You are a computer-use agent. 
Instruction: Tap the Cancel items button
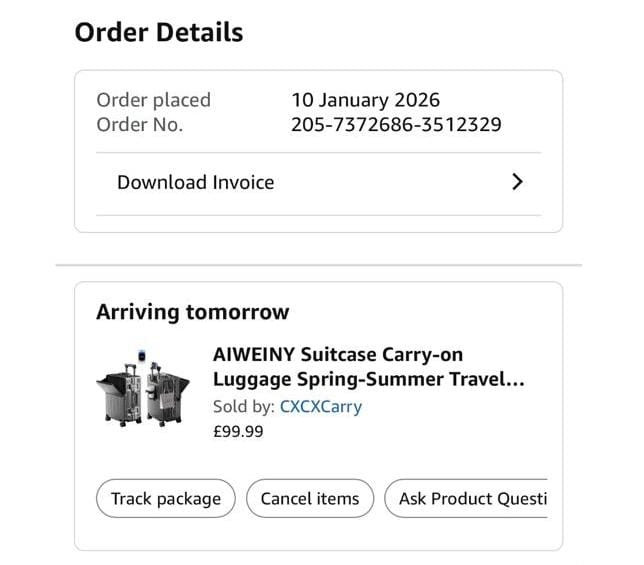click(x=310, y=498)
